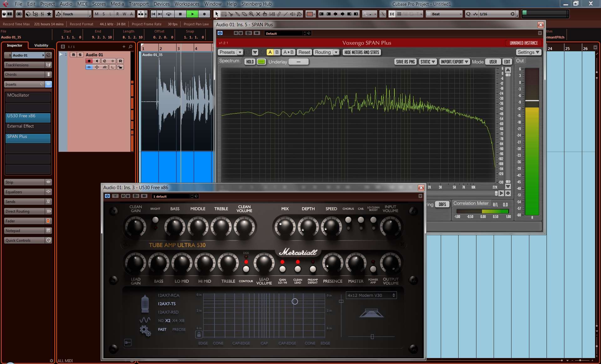Click SAVE AS PNG button in SPAN

pyautogui.click(x=405, y=62)
